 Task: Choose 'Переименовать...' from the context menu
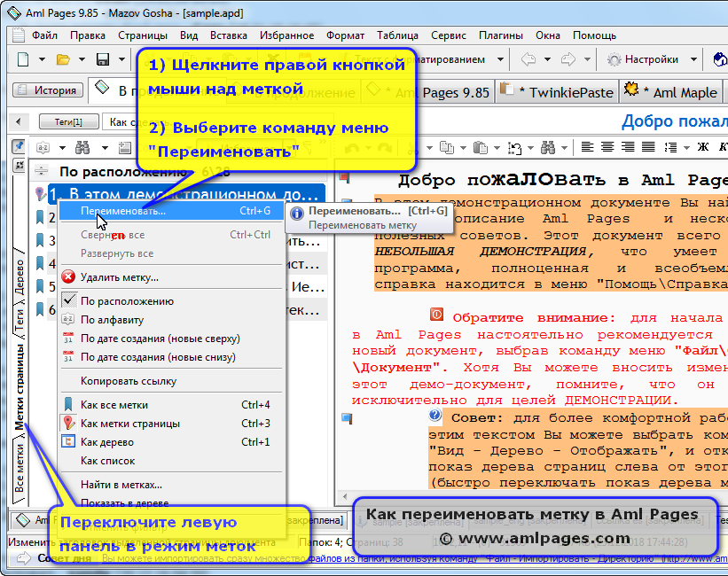point(124,211)
